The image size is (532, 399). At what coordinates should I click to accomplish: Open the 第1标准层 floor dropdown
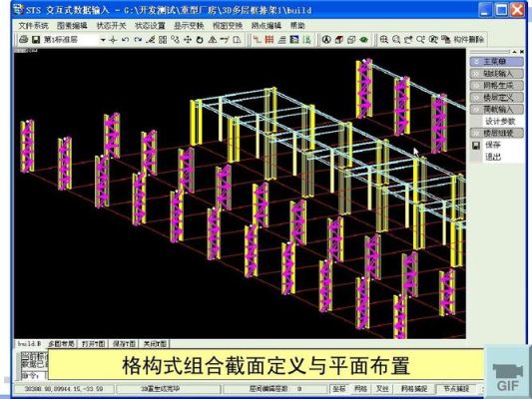click(x=103, y=40)
